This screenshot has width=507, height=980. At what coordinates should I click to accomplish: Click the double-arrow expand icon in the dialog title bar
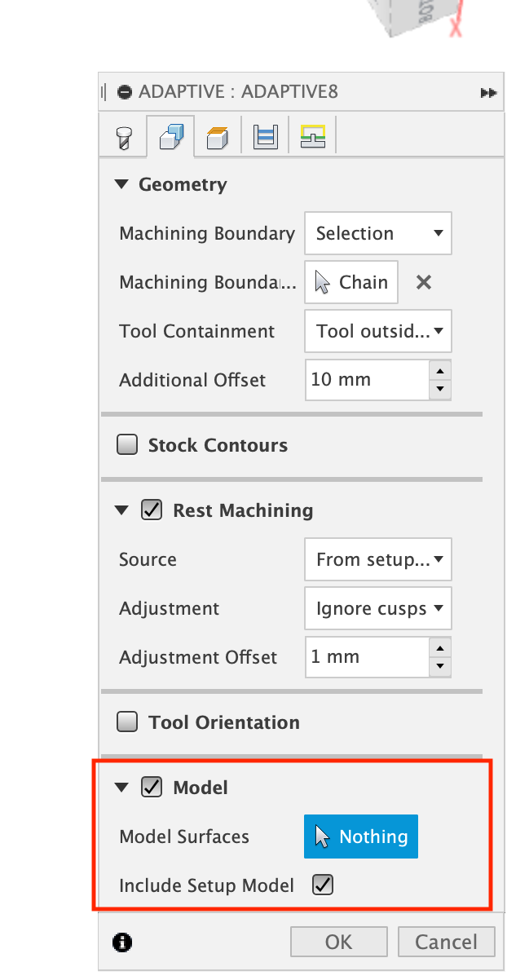(x=488, y=93)
